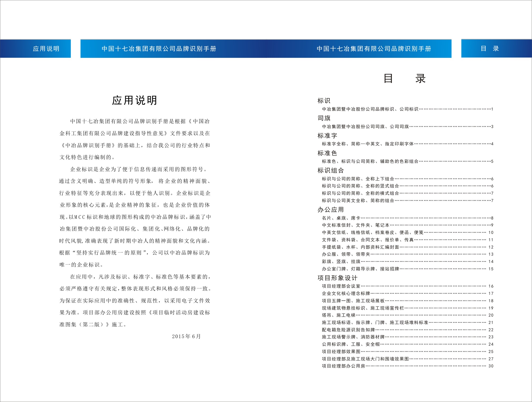The image size is (532, 402).
Task: Open entry 名片、桌旗、席卡
Action: pyautogui.click(x=408, y=218)
